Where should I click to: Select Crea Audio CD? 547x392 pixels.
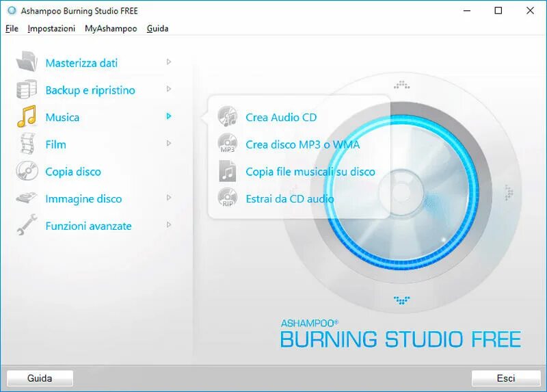[281, 117]
